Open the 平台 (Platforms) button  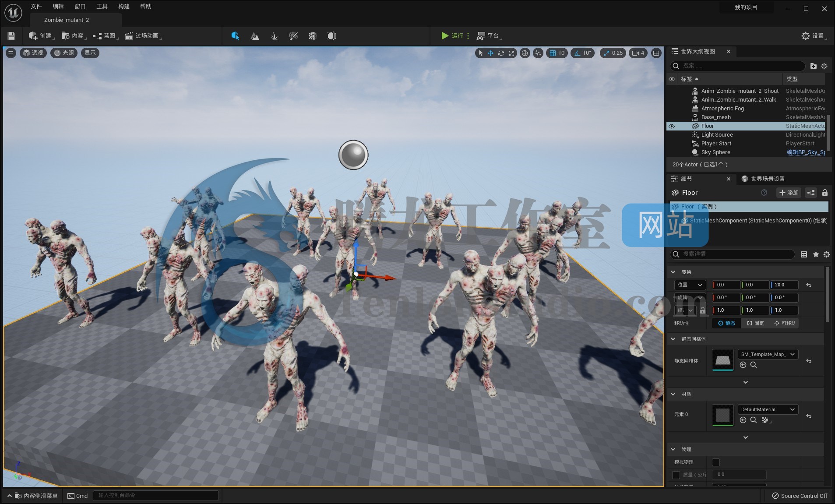coord(489,36)
